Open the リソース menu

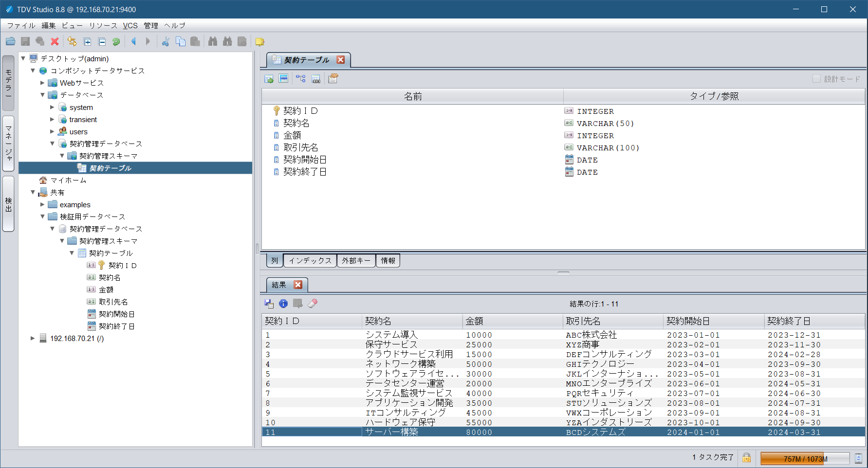point(103,25)
